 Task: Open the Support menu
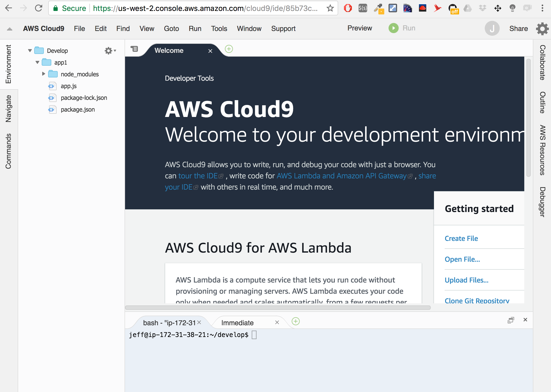283,29
